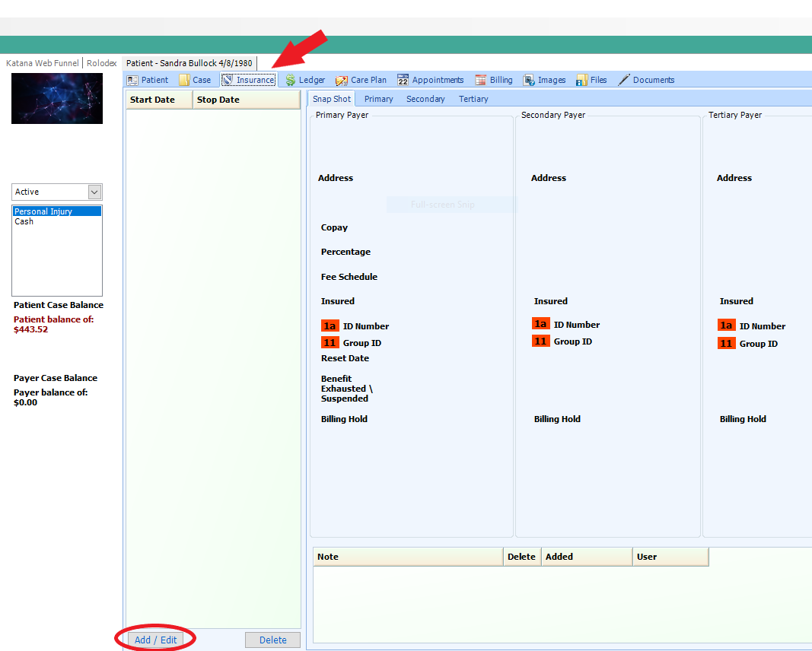Open the Documents pen icon

point(624,80)
